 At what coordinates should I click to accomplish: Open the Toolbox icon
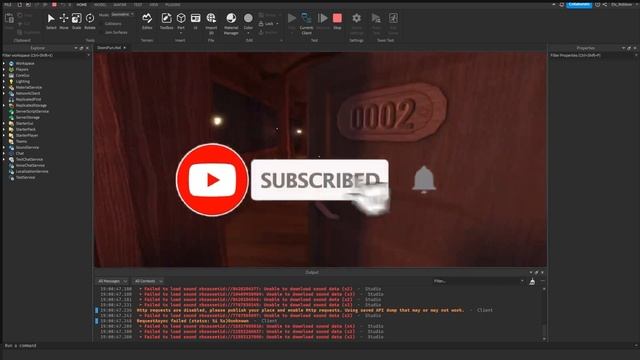click(166, 18)
